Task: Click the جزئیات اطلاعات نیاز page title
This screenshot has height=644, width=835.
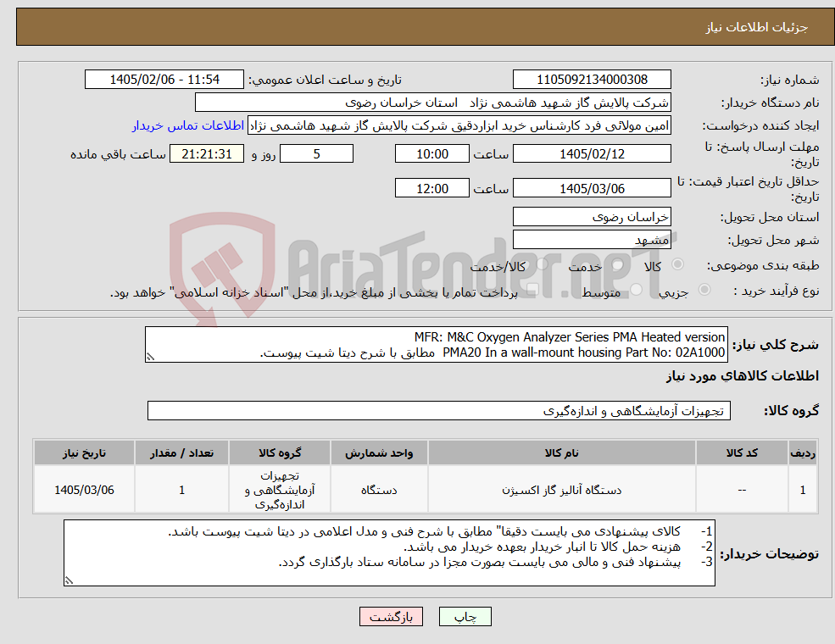Action: [x=757, y=27]
